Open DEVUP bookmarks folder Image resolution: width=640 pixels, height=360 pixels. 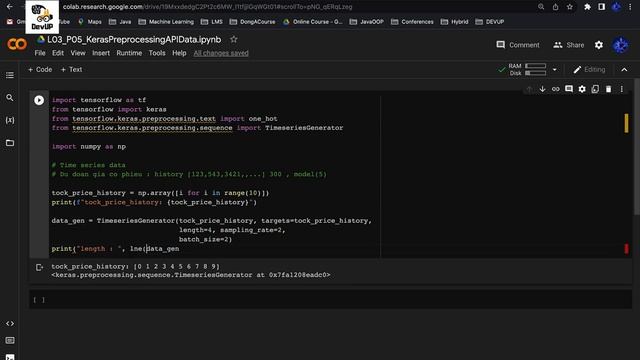point(490,22)
